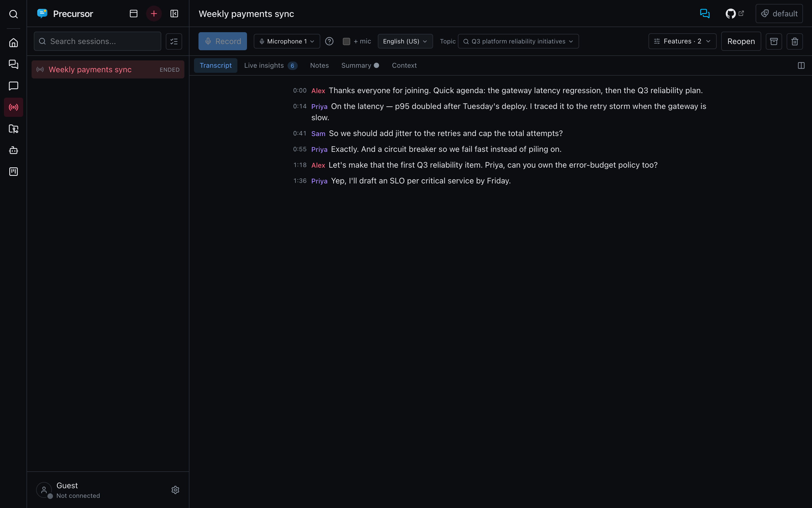Open the GitHub external link
This screenshot has width=812, height=508.
735,14
